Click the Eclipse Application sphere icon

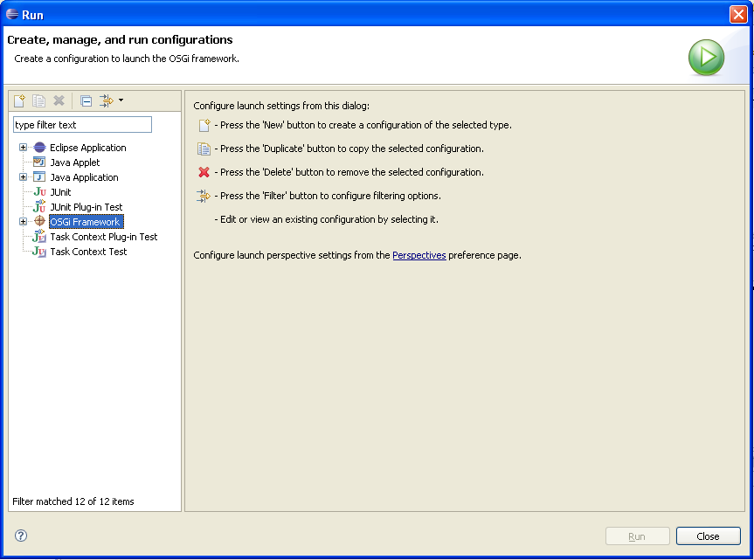(x=39, y=148)
